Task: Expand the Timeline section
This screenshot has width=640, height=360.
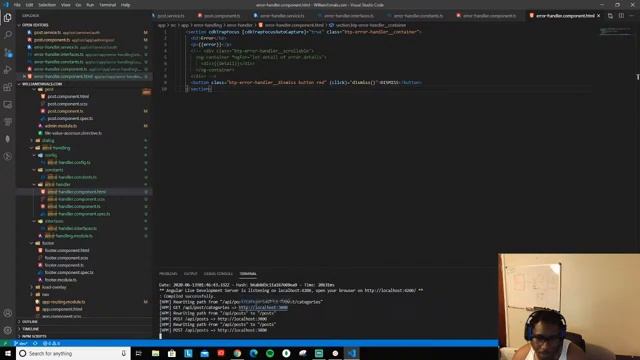Action: (30, 329)
